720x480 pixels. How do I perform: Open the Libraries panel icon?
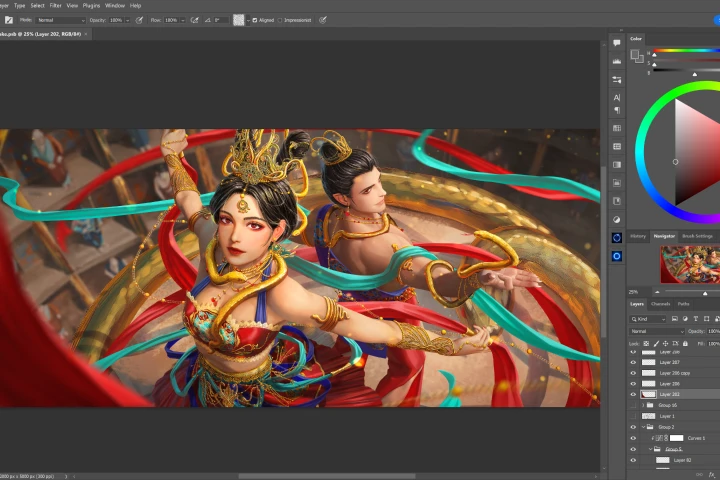click(617, 183)
